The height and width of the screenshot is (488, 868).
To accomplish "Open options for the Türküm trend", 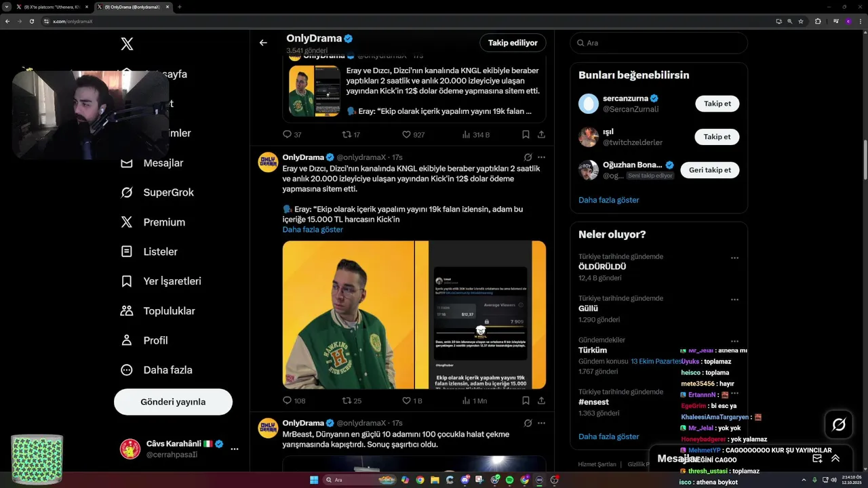I will click(x=734, y=341).
